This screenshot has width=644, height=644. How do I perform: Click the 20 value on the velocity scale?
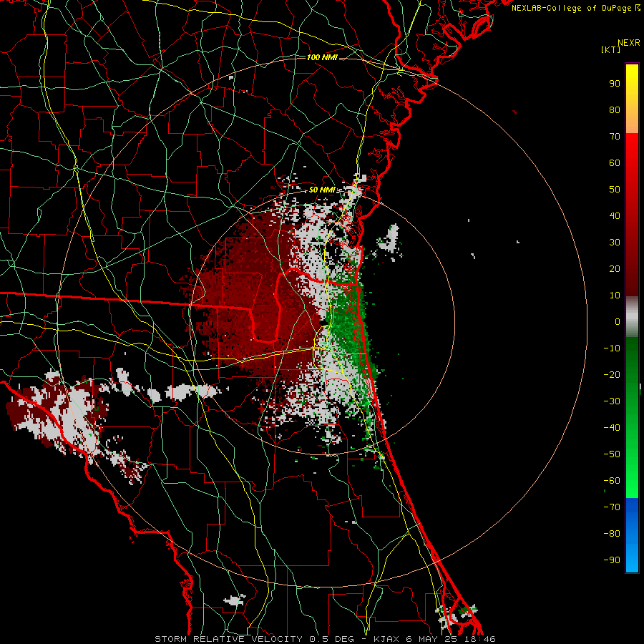point(615,269)
